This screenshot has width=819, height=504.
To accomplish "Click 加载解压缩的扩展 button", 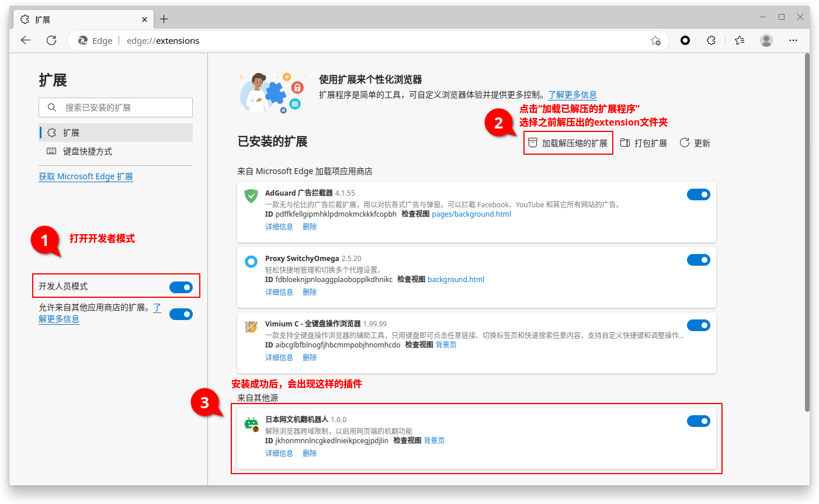I will click(x=568, y=143).
